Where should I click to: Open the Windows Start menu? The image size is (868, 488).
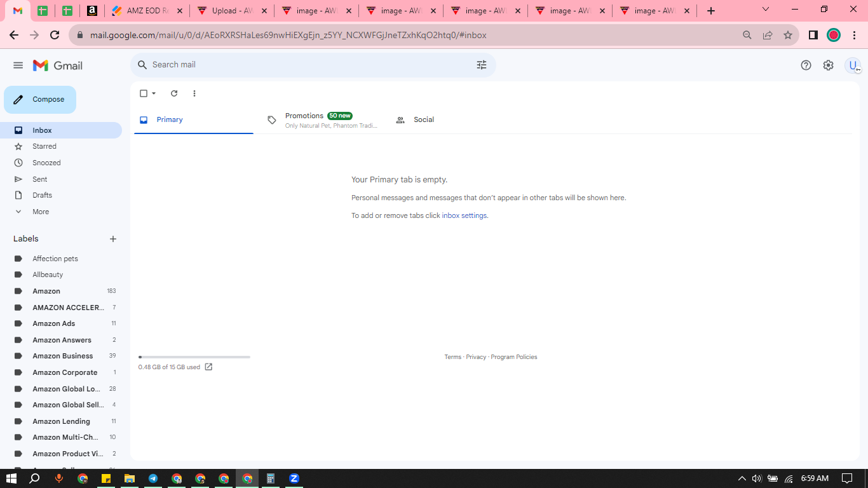coord(11,478)
